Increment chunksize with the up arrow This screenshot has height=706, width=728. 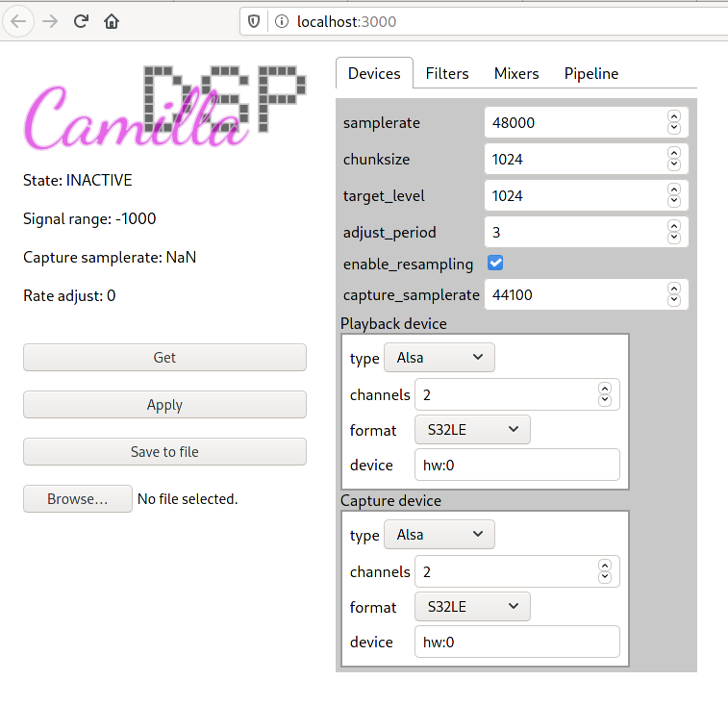coord(674,153)
